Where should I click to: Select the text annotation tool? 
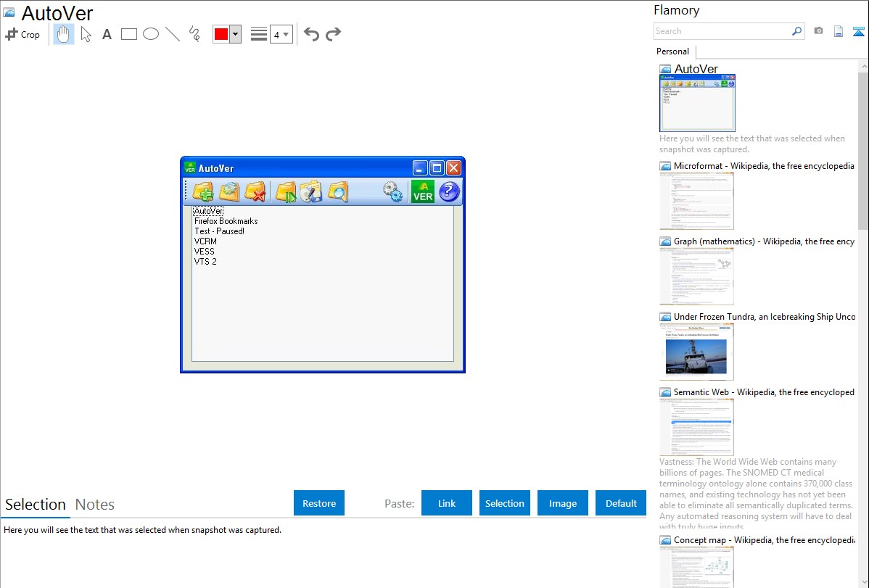107,34
